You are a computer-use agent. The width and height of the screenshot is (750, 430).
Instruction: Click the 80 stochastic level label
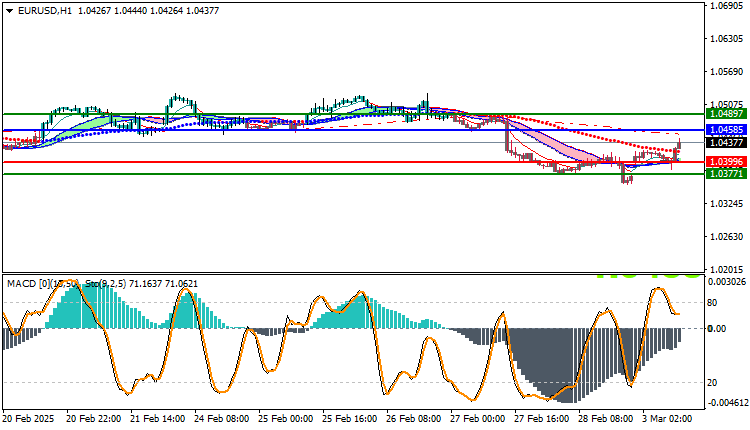712,303
